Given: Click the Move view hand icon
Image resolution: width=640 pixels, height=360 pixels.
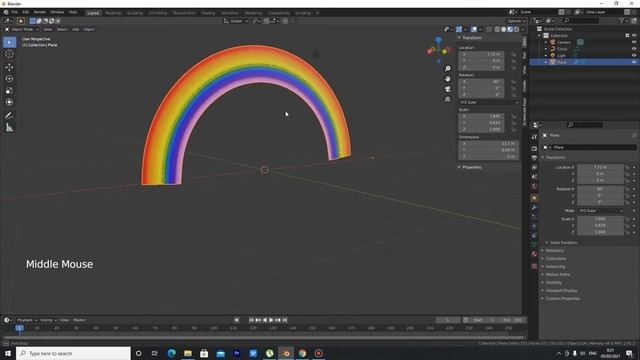Looking at the screenshot, I should [448, 79].
